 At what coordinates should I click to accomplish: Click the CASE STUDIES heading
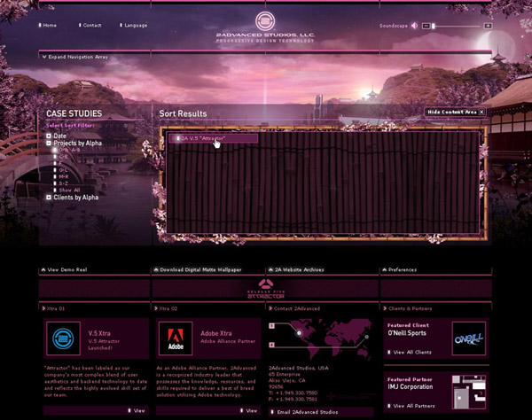[74, 113]
